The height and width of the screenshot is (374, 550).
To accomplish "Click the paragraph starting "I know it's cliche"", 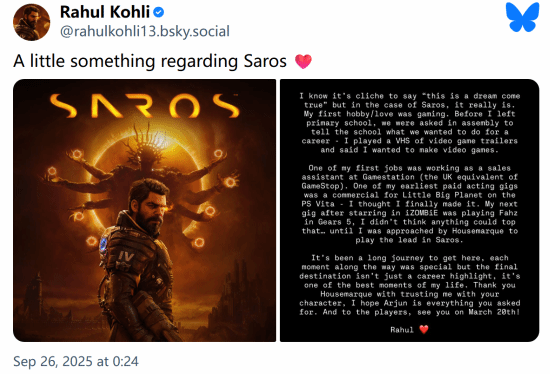I will pyautogui.click(x=409, y=123).
